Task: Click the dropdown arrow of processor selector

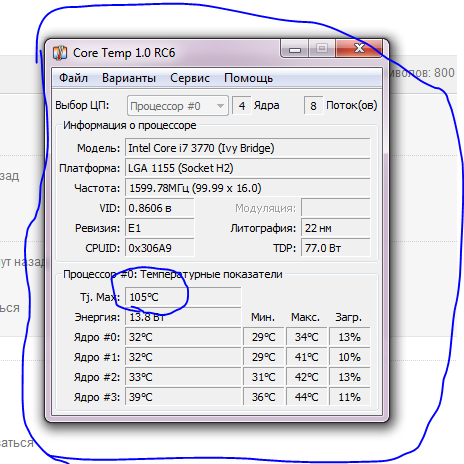Action: (x=220, y=106)
